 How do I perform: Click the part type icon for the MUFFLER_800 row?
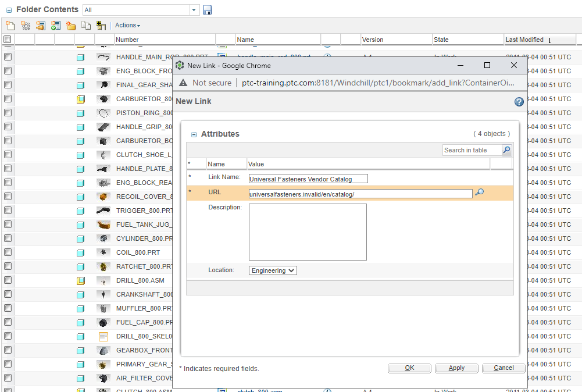[x=81, y=308]
